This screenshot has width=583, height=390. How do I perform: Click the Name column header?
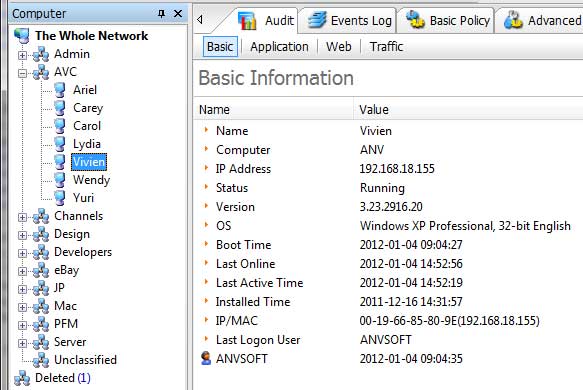[273, 110]
